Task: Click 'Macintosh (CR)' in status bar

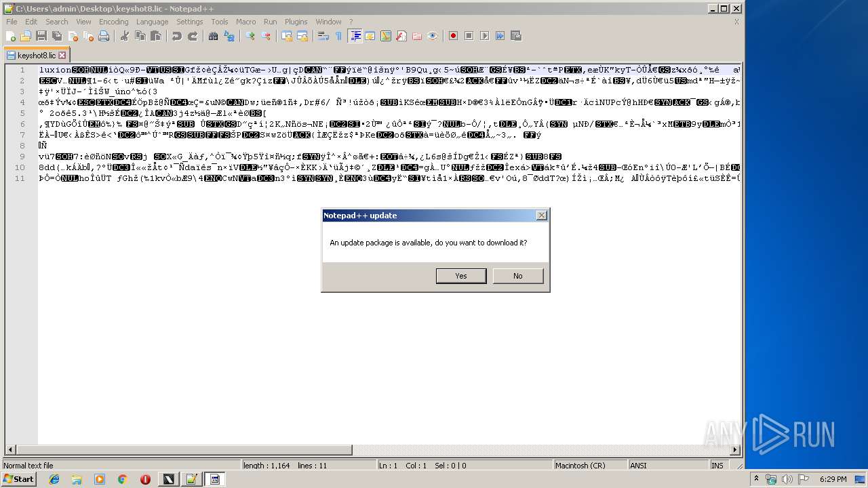Action: point(579,466)
